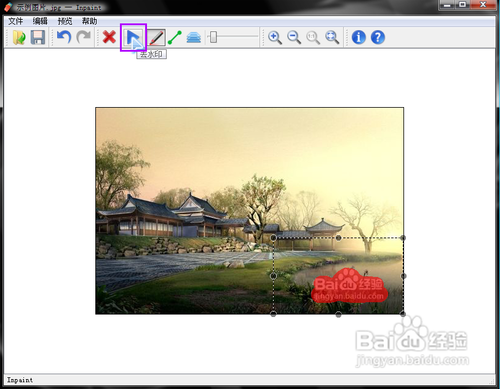Viewport: 500px width, 389px height.
Task: Click the marker size slider handle
Action: coord(213,37)
